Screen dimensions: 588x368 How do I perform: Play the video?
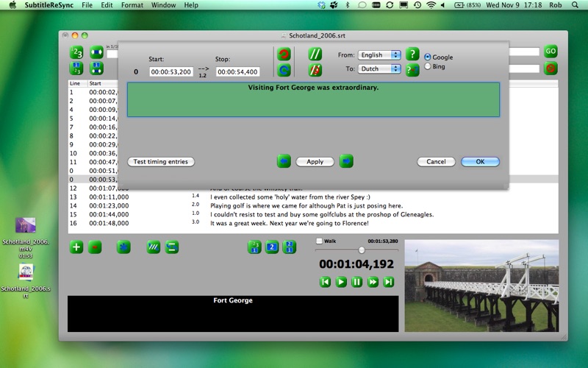click(341, 282)
